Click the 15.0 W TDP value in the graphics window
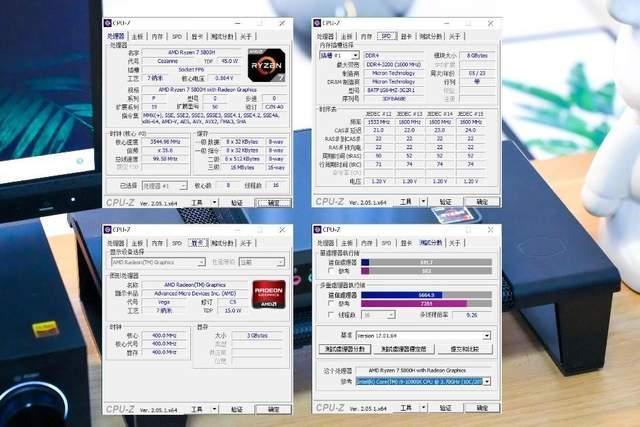Screen dimensions: 640x427 point(233,310)
